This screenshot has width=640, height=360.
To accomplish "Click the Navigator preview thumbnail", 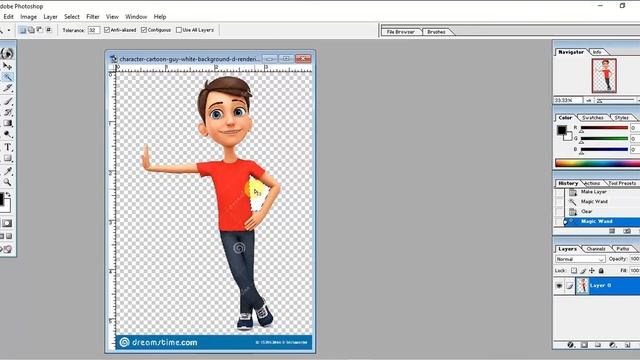I will tap(604, 76).
